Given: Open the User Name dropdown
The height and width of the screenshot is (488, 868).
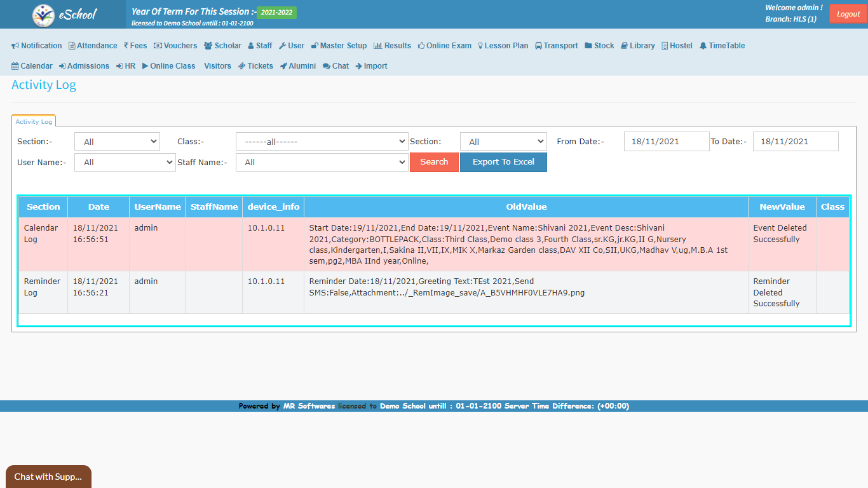Looking at the screenshot, I should click(x=125, y=163).
